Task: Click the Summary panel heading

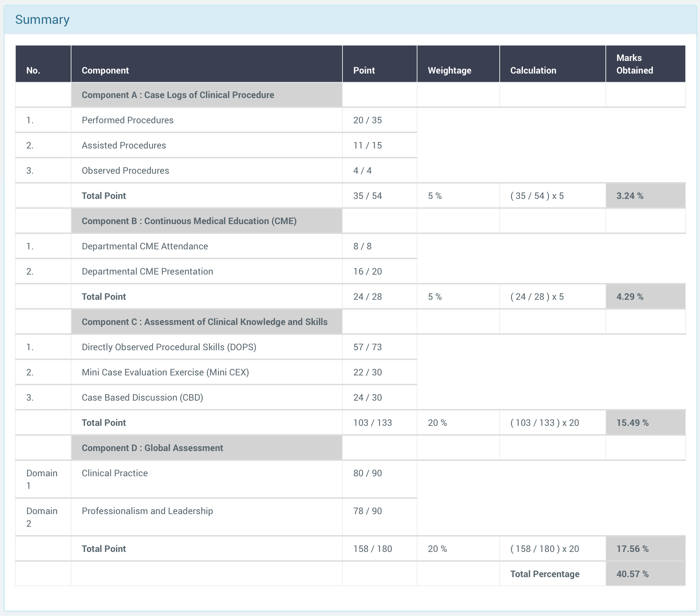Action: click(x=42, y=20)
